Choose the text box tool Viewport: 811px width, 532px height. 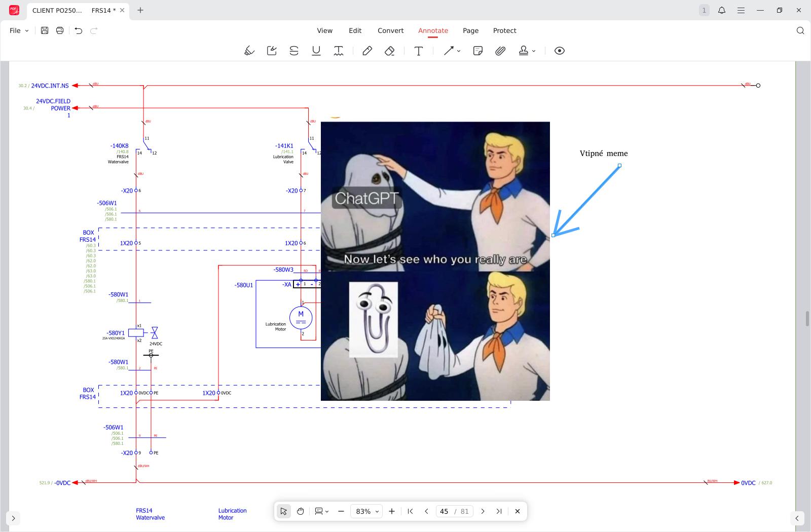419,51
